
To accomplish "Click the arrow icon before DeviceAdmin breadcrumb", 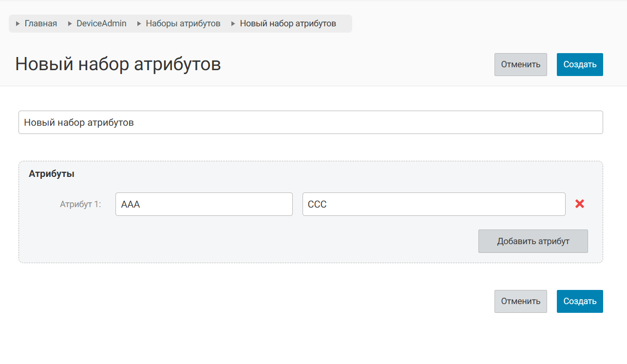I will (70, 23).
